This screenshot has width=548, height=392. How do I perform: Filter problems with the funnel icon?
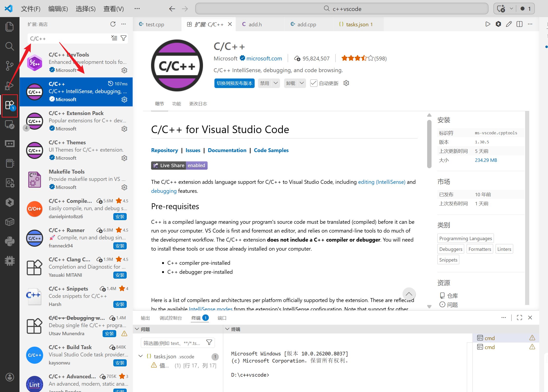click(209, 343)
